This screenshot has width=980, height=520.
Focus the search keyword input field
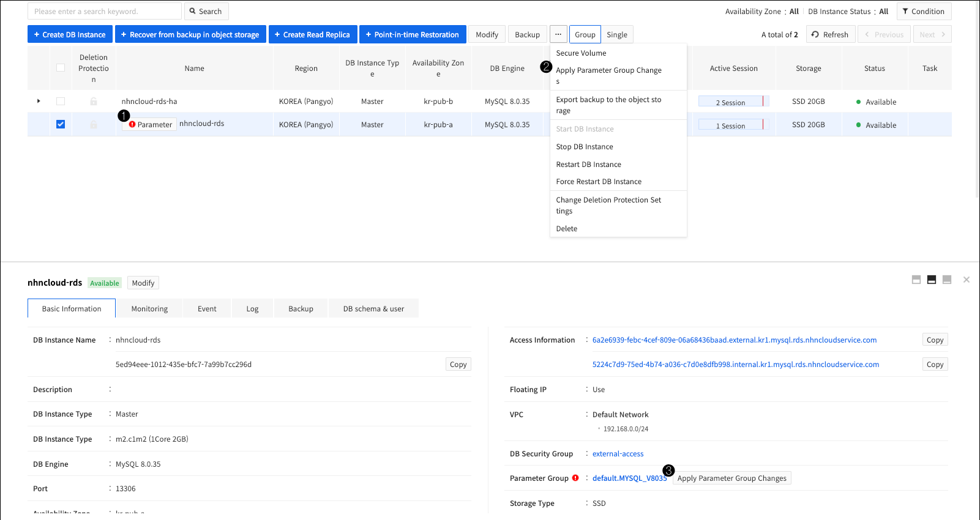click(105, 11)
